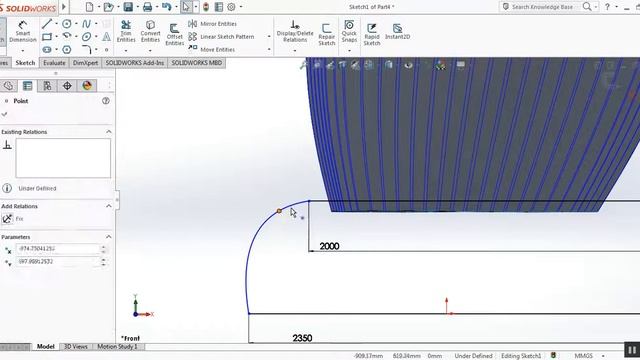Switch to the Motion Study 1 tab
This screenshot has height=360, width=640.
pyautogui.click(x=117, y=347)
